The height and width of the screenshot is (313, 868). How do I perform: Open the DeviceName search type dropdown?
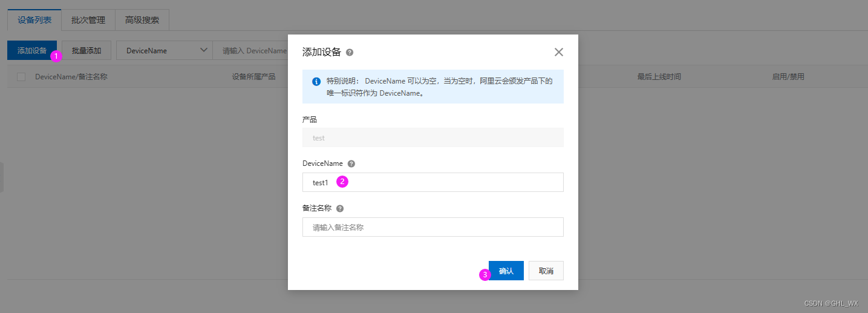164,51
